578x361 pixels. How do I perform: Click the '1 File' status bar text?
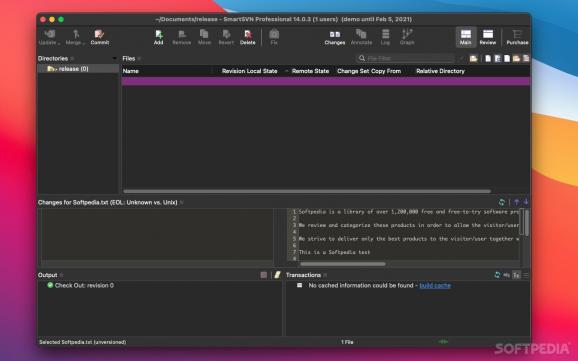coord(347,342)
